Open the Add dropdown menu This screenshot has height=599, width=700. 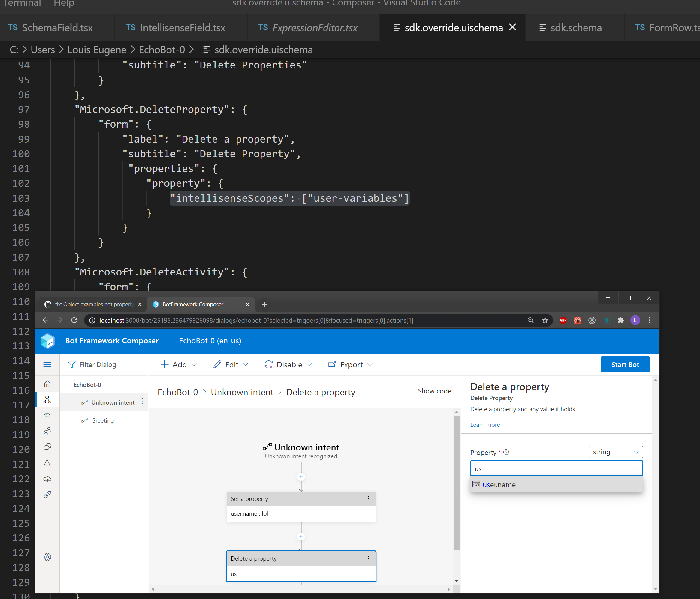click(x=179, y=365)
